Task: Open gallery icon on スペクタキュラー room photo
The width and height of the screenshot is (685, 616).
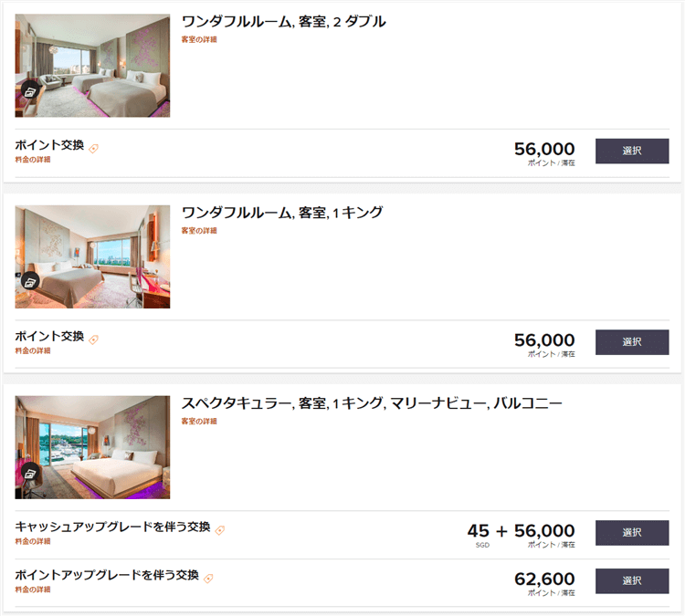Action: (30, 473)
